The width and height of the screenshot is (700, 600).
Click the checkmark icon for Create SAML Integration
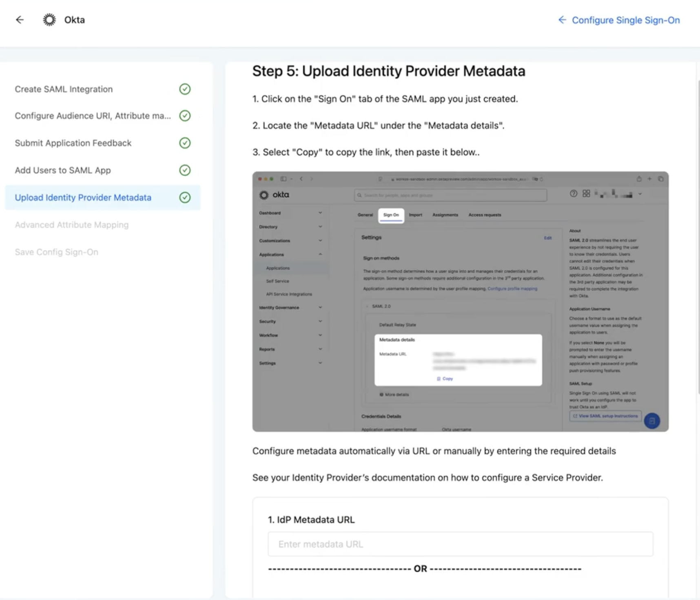click(x=185, y=89)
